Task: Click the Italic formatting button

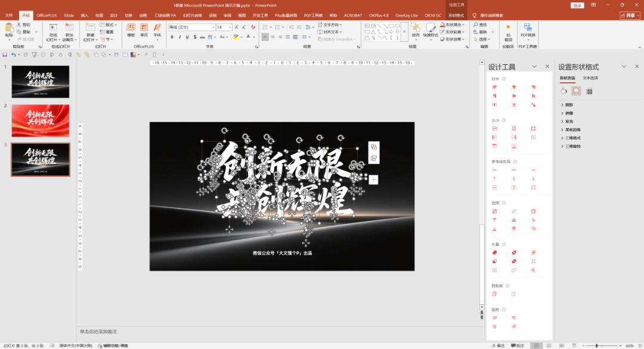Action: click(179, 37)
